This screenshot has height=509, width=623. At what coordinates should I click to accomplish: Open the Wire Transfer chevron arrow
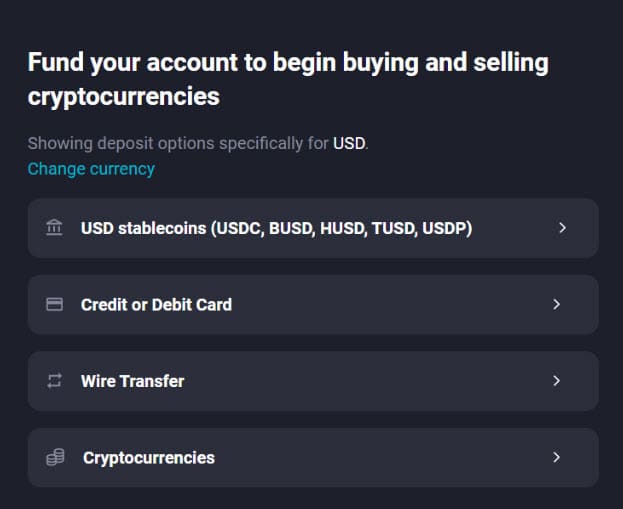(x=557, y=381)
